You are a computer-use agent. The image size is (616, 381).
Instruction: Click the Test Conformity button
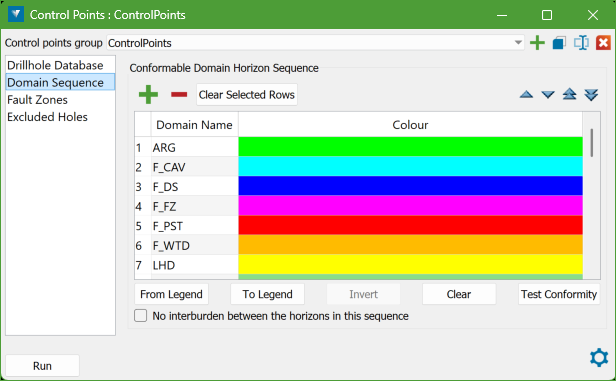559,294
